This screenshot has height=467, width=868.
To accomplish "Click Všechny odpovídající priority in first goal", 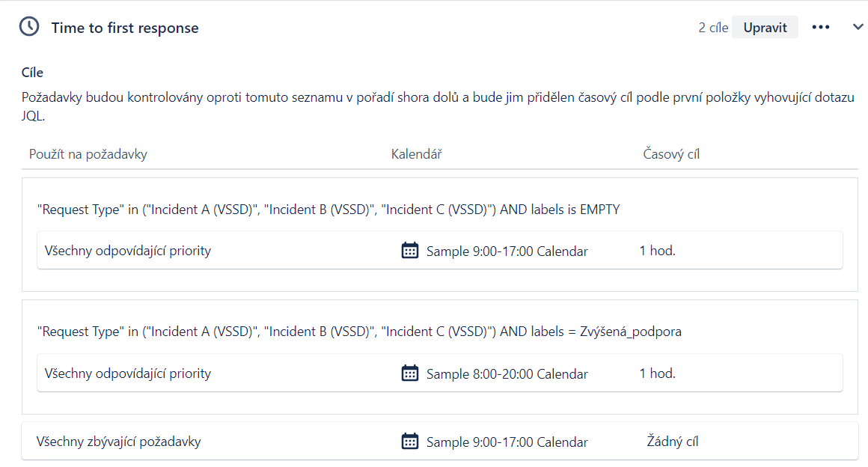I will [128, 251].
